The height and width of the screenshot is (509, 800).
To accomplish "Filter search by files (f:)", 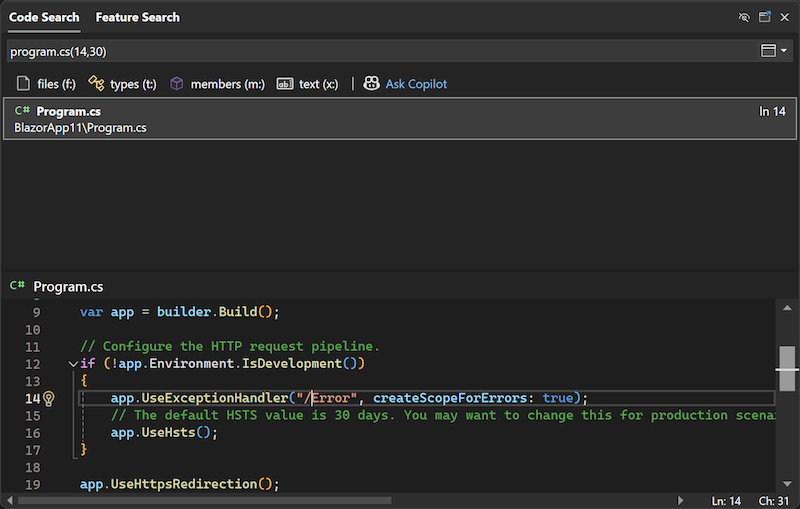I will [x=46, y=84].
